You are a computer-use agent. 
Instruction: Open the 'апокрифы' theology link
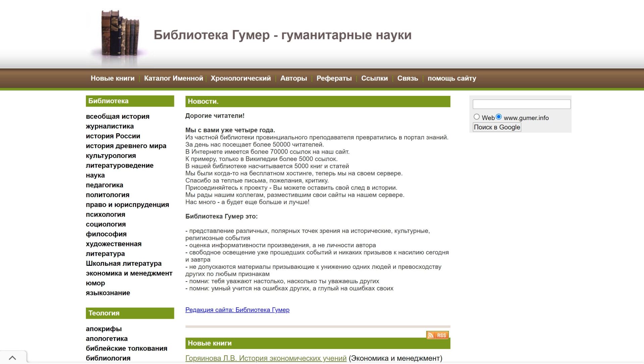tap(104, 329)
